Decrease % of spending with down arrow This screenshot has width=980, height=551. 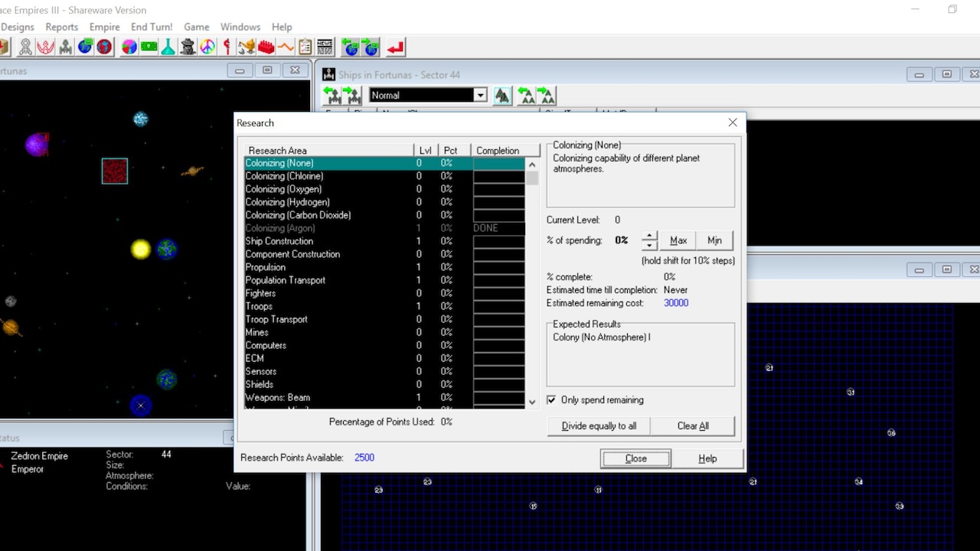[649, 246]
